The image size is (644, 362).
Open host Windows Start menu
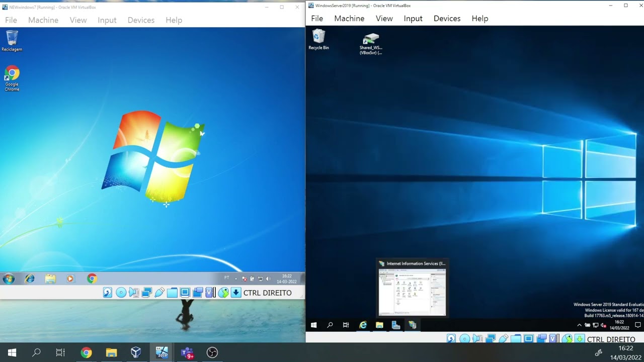(x=12, y=352)
